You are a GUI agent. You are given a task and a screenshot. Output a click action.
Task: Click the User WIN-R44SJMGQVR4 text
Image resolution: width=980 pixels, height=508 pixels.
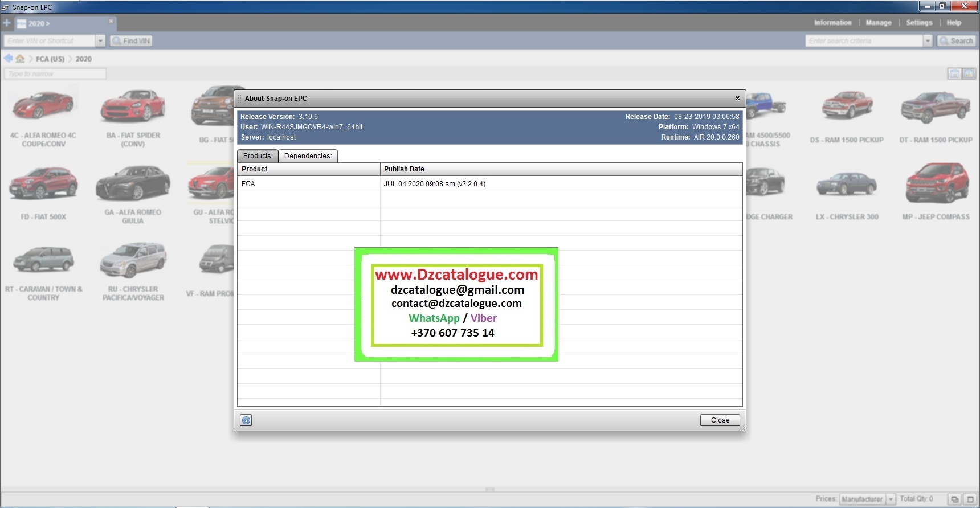[301, 127]
